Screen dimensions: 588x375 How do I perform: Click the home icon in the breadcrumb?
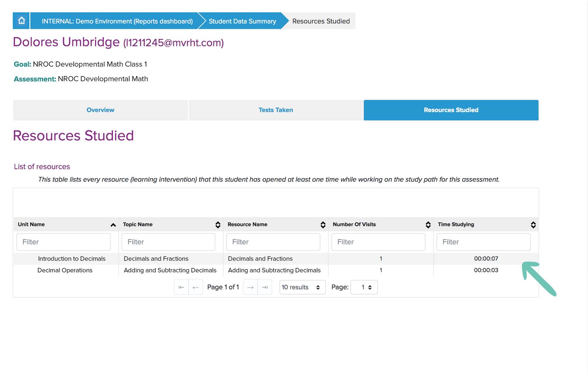point(21,21)
